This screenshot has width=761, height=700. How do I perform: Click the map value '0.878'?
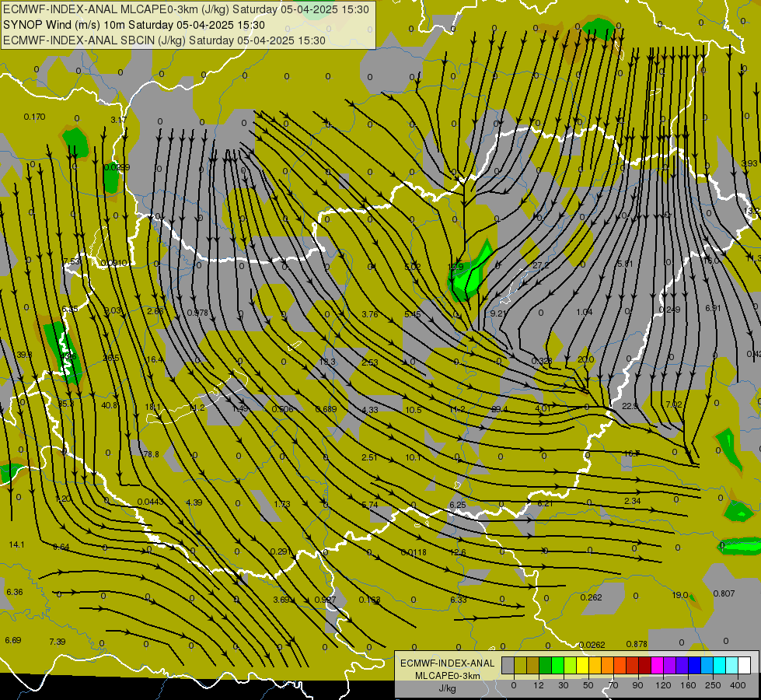pos(637,644)
